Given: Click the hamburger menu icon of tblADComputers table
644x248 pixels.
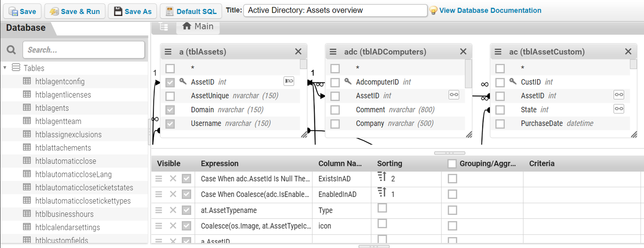Looking at the screenshot, I should click(x=333, y=52).
